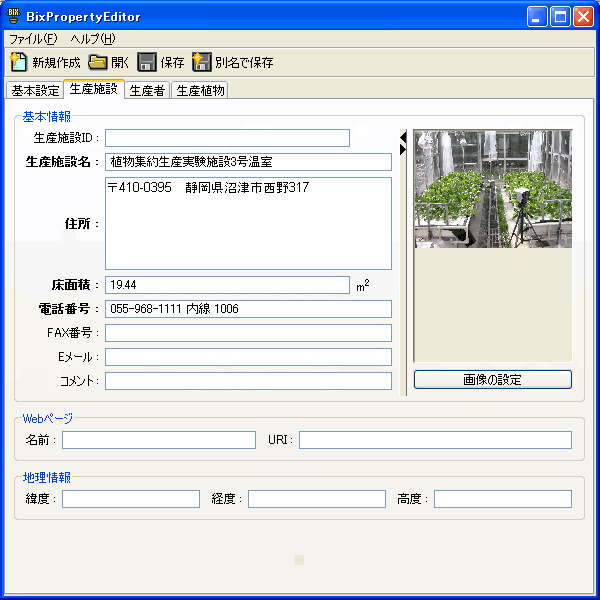Click the New (新規作成) document icon
Image resolution: width=600 pixels, height=600 pixels.
18,62
